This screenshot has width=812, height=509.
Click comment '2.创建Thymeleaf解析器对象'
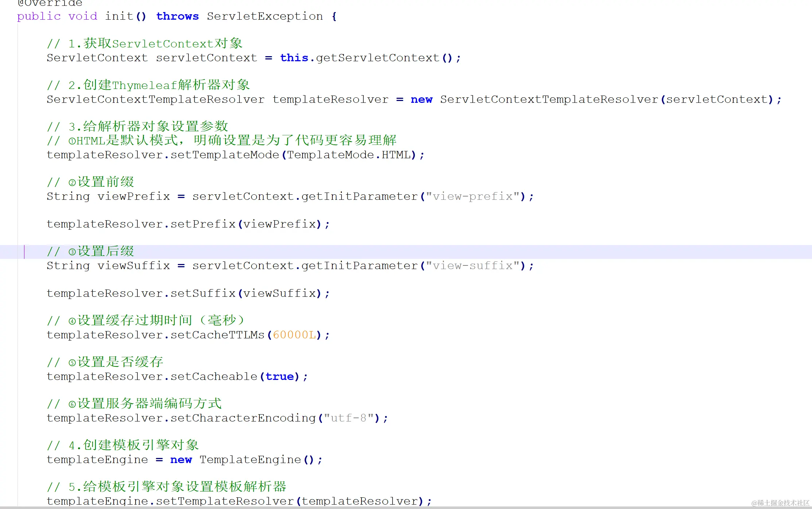click(x=148, y=85)
